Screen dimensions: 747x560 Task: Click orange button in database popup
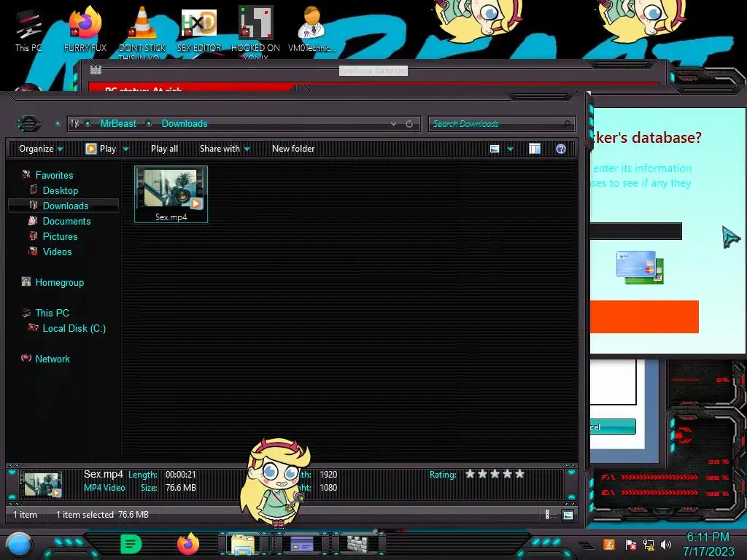click(x=644, y=316)
